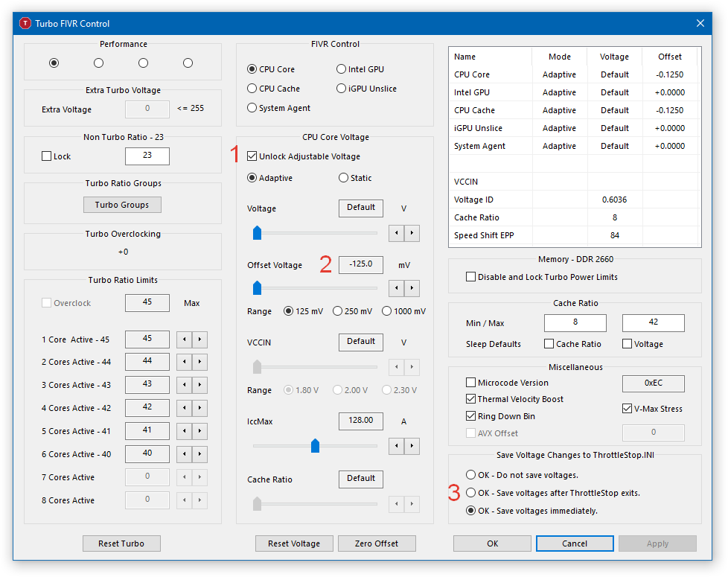Click the Offset column header
Image resolution: width=728 pixels, height=577 pixels.
click(669, 57)
